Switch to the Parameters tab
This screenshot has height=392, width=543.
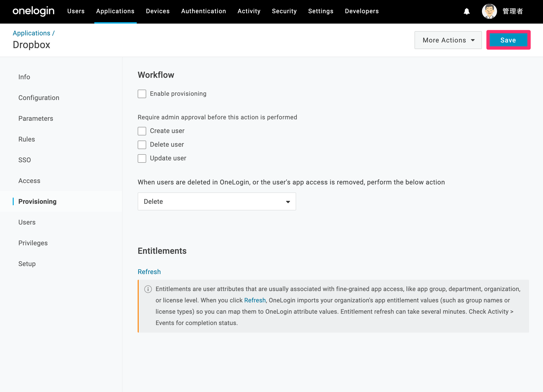tap(36, 119)
